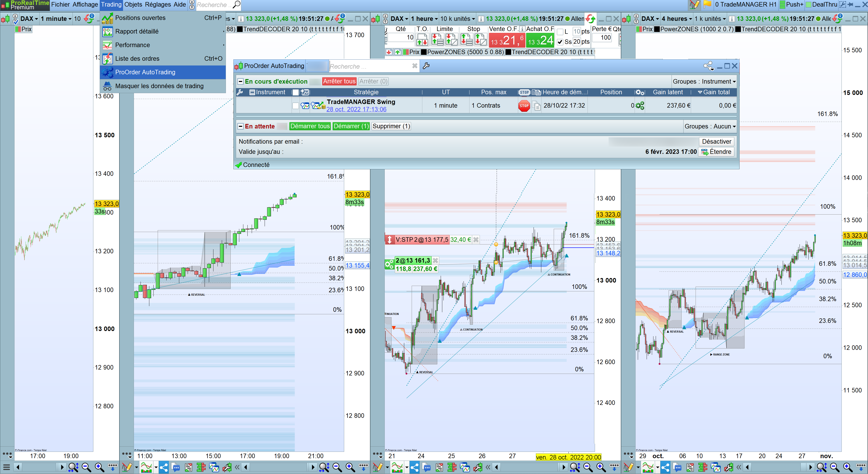
Task: Expand the Performance submenu arrow
Action: pyautogui.click(x=223, y=45)
